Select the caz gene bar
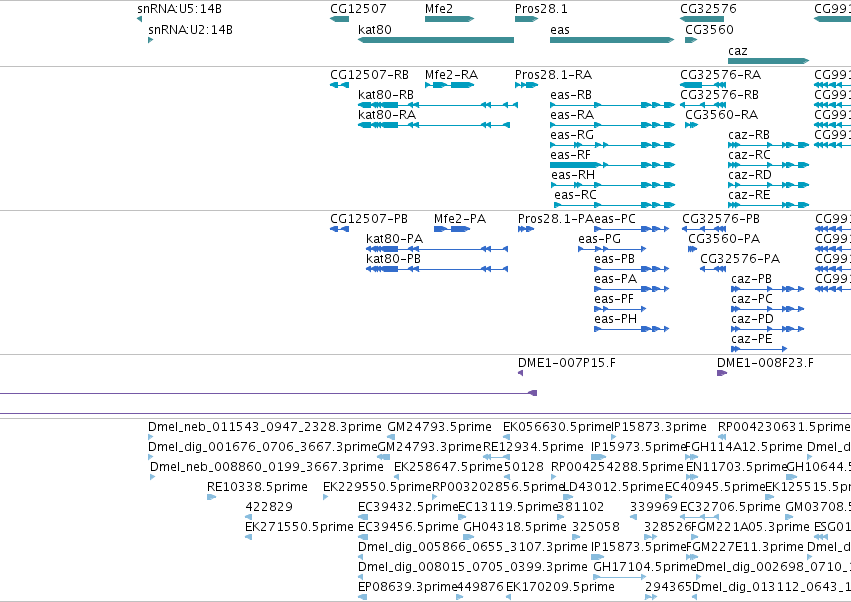This screenshot has width=851, height=602. point(769,61)
